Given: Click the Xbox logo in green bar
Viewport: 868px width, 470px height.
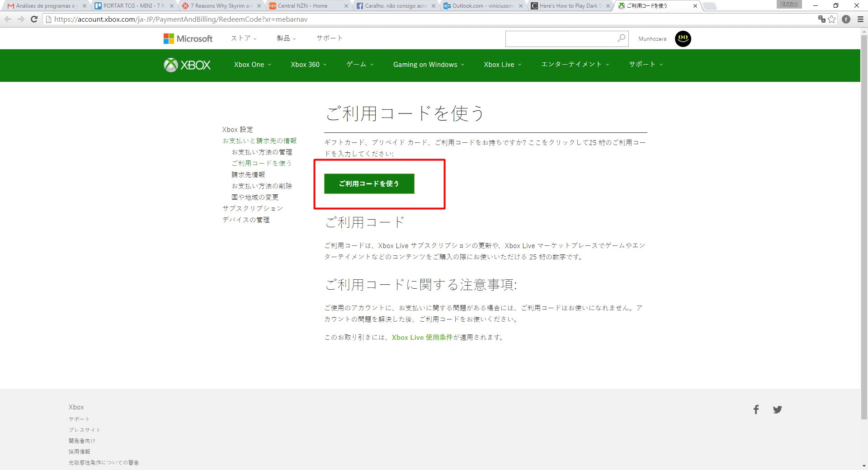Looking at the screenshot, I should coord(187,65).
